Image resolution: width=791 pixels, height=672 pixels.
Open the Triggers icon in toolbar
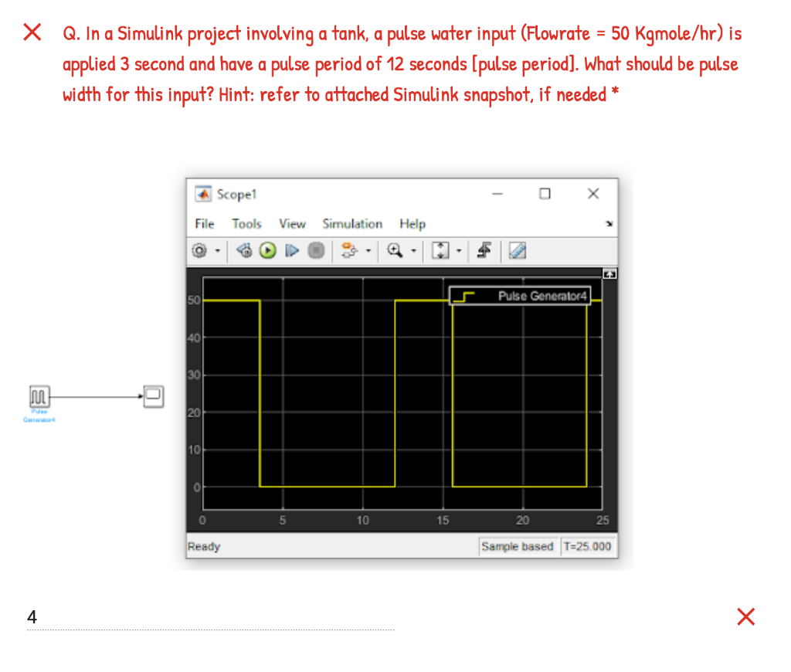[x=484, y=250]
